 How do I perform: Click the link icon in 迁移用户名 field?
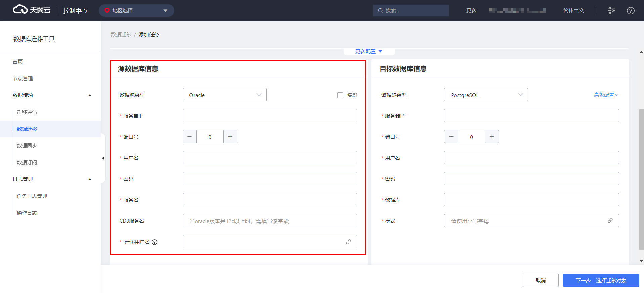[349, 242]
